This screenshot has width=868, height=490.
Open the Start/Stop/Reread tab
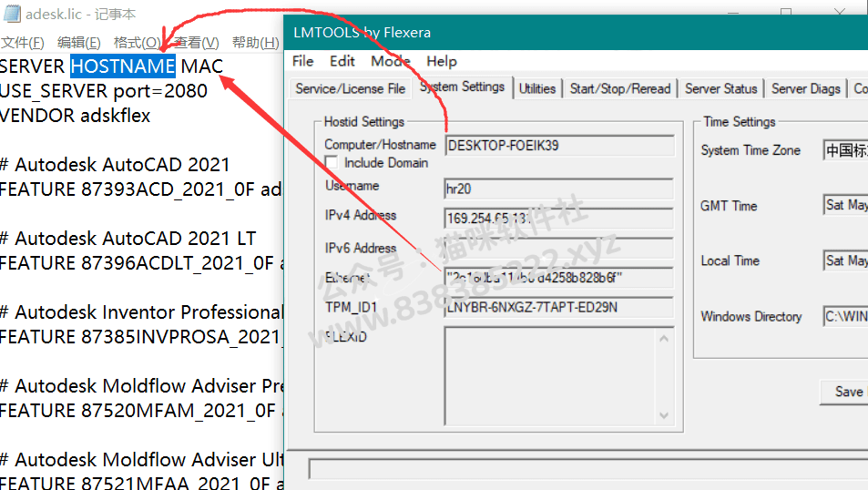coord(620,88)
